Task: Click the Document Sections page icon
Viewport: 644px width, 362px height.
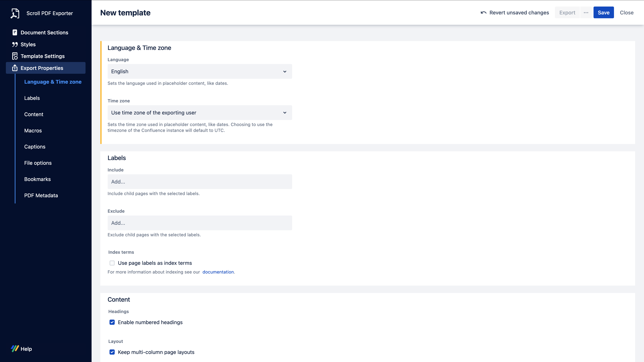Action: pyautogui.click(x=15, y=33)
